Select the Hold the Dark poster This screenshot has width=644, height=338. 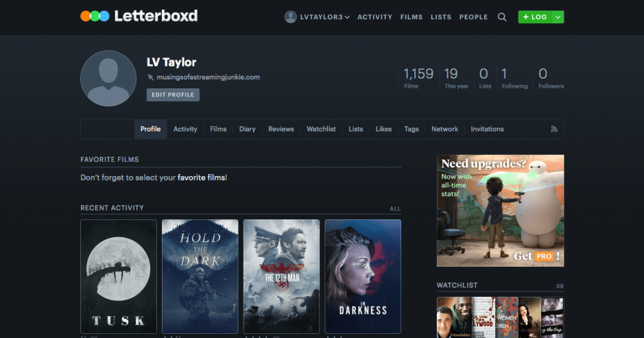(200, 276)
